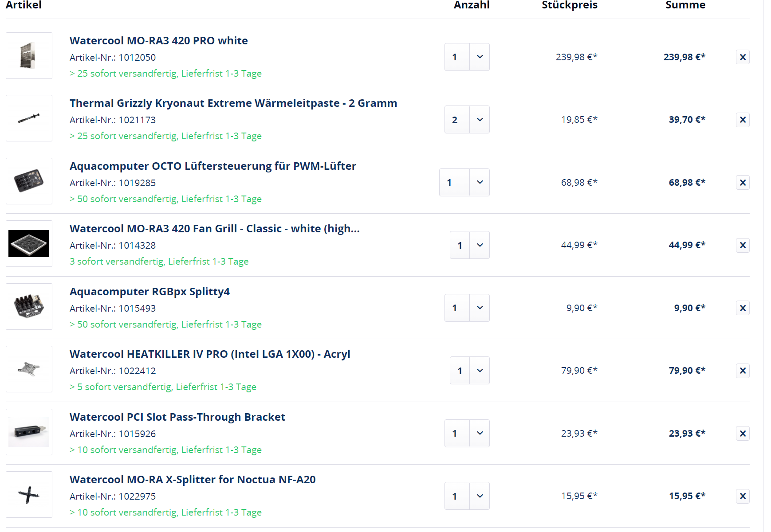Remove PCI Slot Pass-Through Bracket item
Image resolution: width=771 pixels, height=532 pixels.
pyautogui.click(x=743, y=434)
